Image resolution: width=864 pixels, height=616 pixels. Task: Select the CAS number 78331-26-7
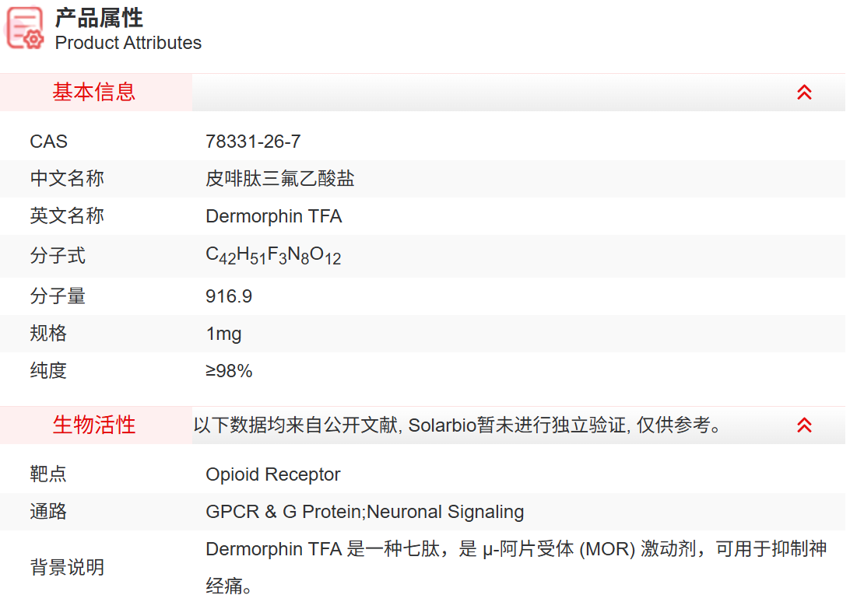coord(255,141)
